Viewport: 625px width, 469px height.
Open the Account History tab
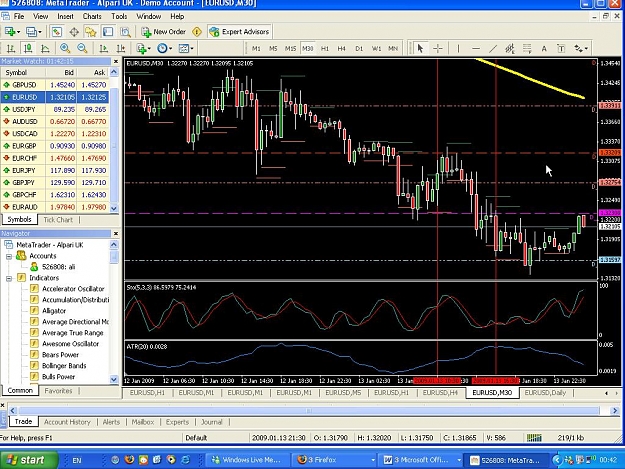tap(67, 422)
